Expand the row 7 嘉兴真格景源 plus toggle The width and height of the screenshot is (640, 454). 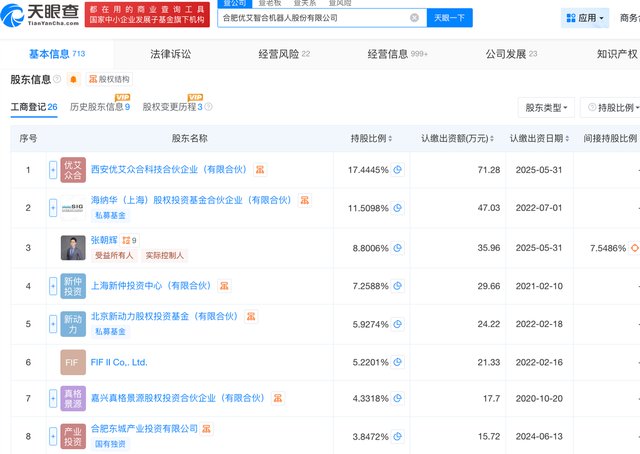[x=53, y=399]
